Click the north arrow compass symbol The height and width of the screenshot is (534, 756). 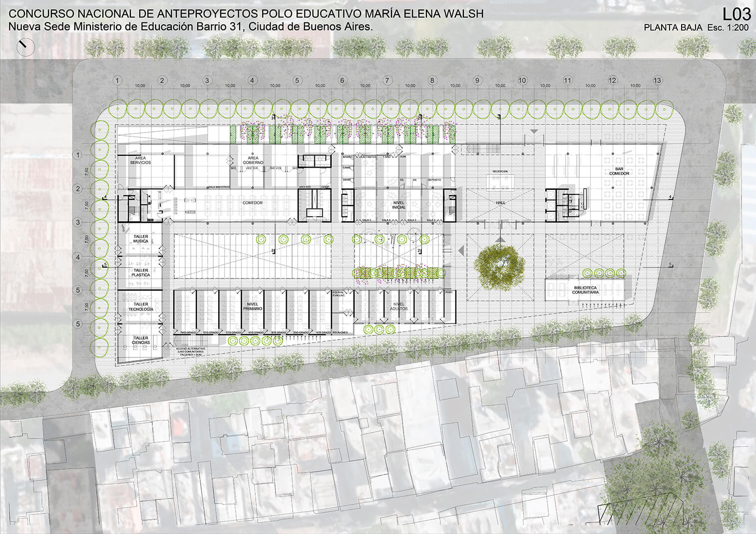pyautogui.click(x=24, y=47)
